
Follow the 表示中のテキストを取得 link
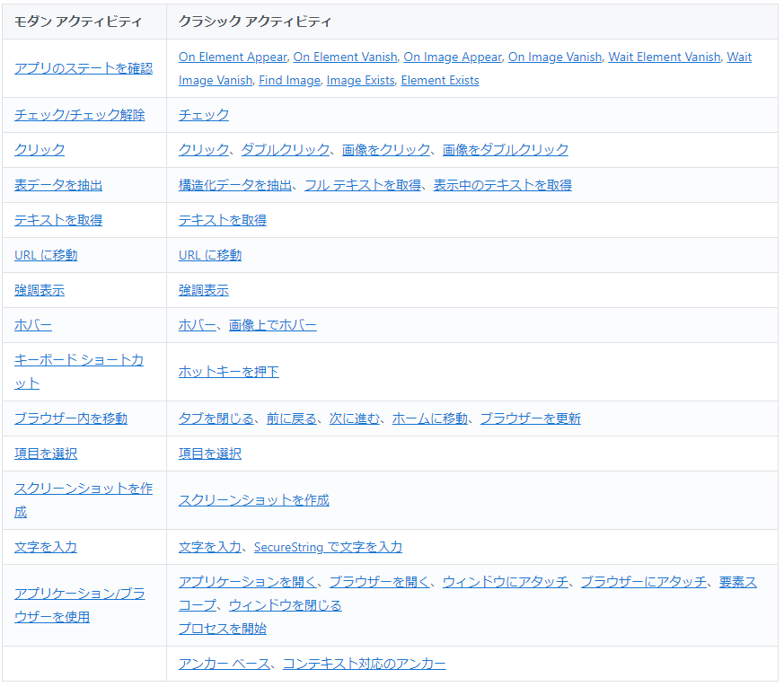pos(503,185)
